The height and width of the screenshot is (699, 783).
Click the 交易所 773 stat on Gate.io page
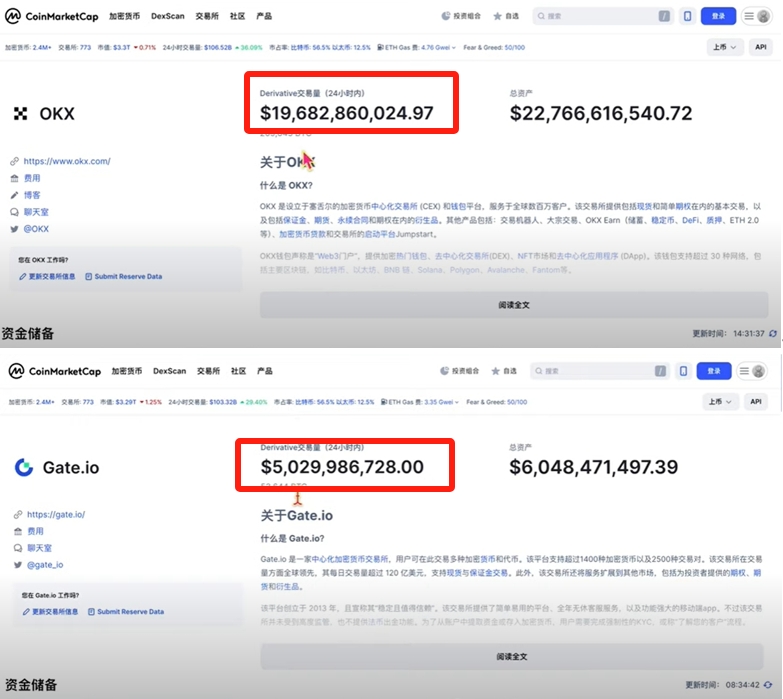[x=77, y=402]
